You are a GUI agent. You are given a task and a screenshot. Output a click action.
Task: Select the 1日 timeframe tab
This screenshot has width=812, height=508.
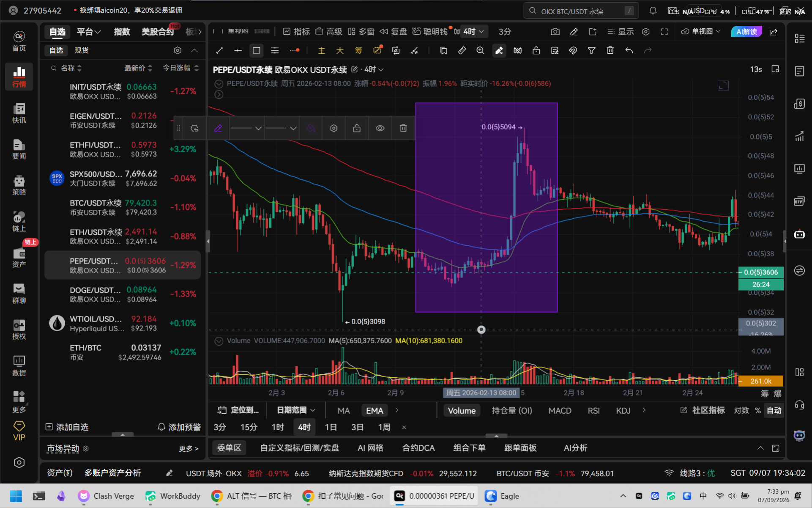coord(331,427)
